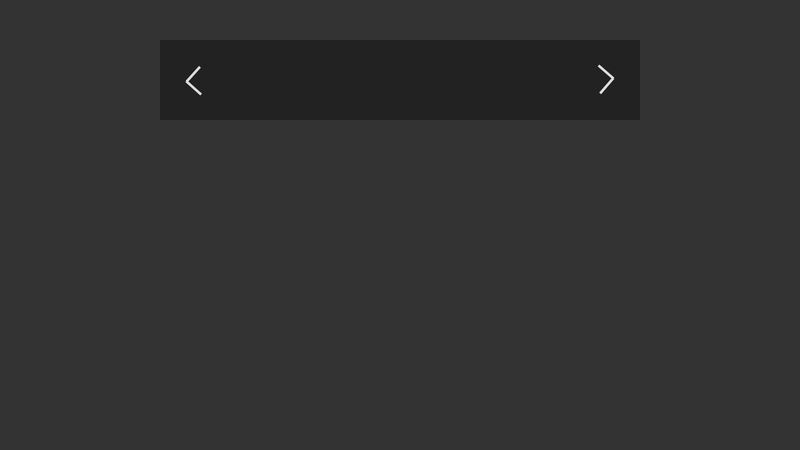Step forward one item in slider
Screen dimensions: 800x450
606,79
